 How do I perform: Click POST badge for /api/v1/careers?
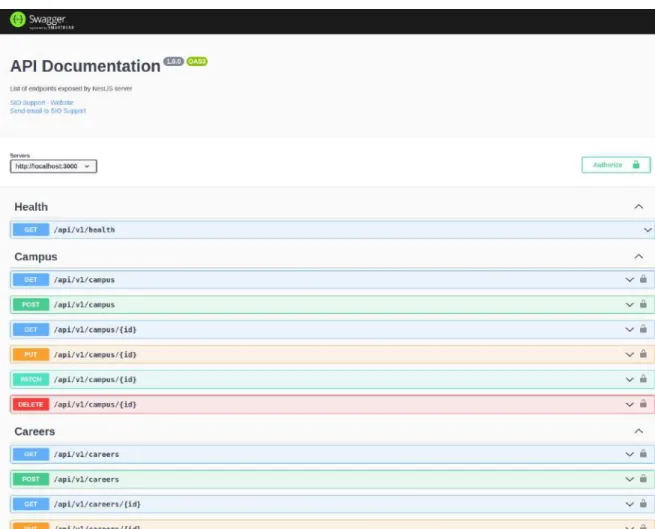tap(31, 479)
